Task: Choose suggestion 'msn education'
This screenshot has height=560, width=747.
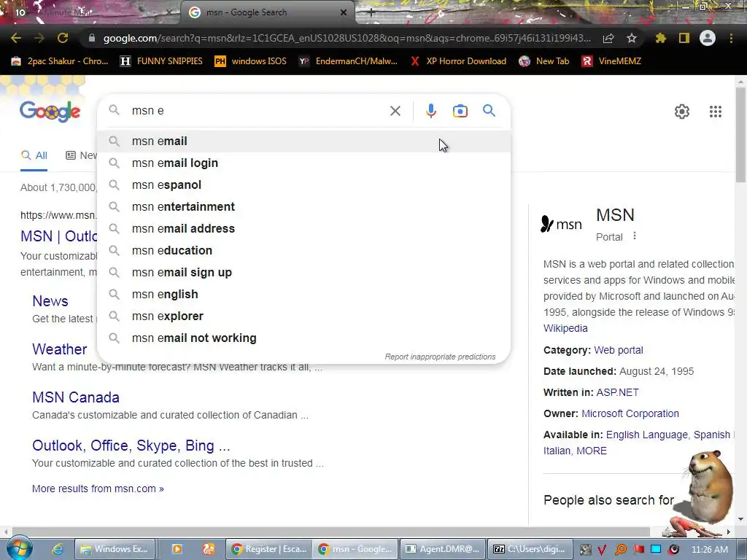Action: (303, 251)
